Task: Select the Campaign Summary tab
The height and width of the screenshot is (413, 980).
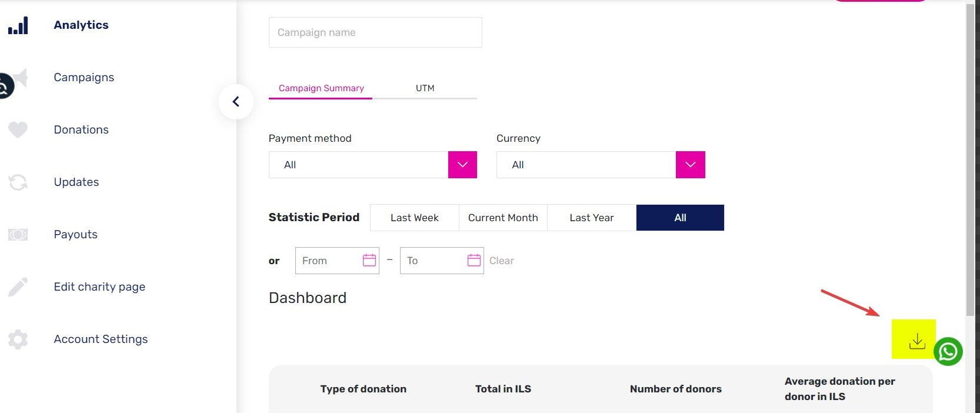Action: point(321,88)
